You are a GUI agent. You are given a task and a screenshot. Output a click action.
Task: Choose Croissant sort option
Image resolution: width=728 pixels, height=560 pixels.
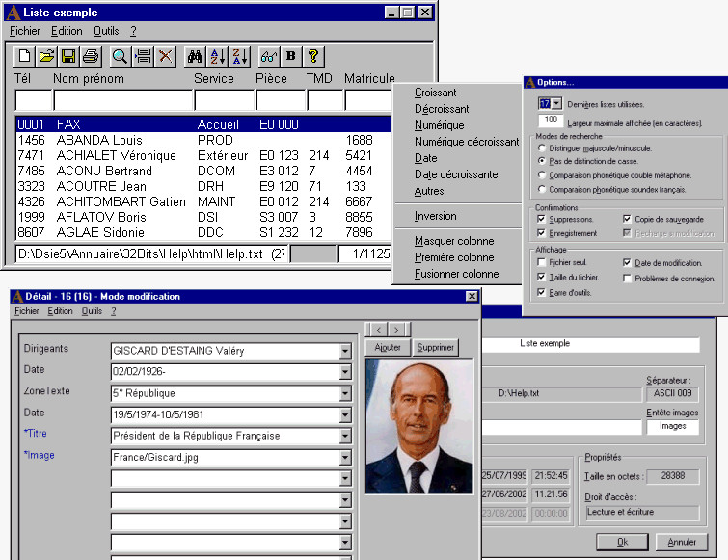pyautogui.click(x=436, y=93)
